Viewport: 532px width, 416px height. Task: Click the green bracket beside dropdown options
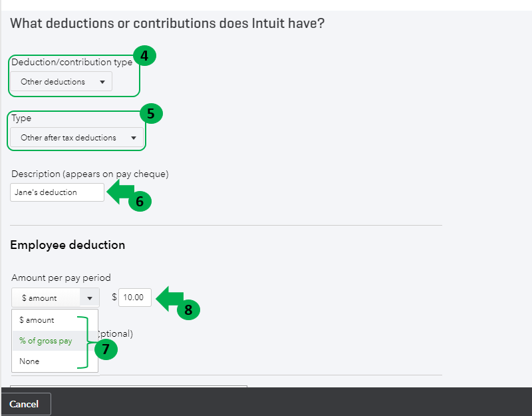pos(84,341)
